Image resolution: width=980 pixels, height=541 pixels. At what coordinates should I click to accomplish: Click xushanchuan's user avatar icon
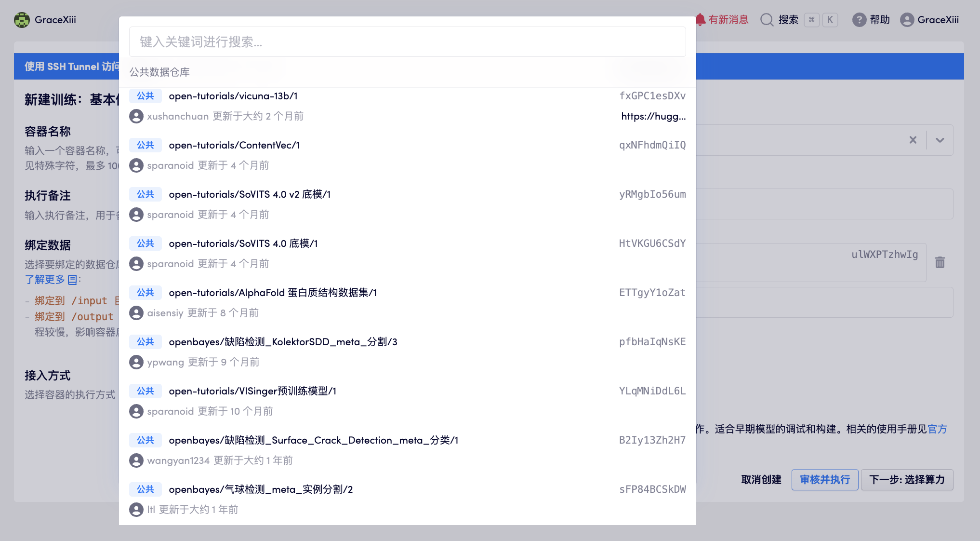(x=136, y=116)
